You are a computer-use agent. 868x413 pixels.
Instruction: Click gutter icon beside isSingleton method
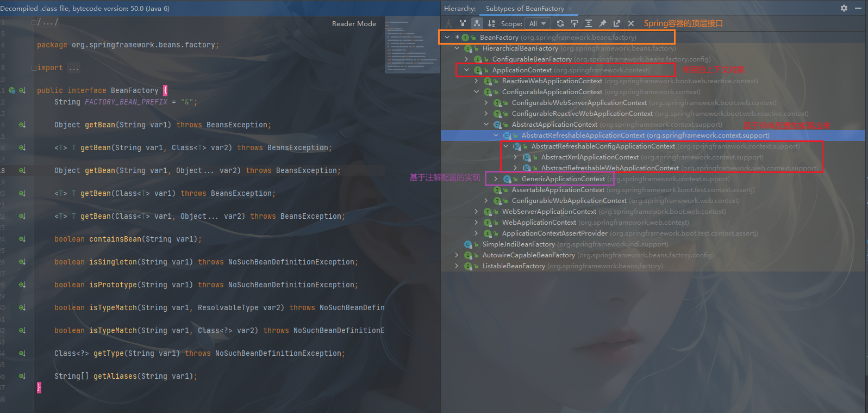pyautogui.click(x=22, y=262)
